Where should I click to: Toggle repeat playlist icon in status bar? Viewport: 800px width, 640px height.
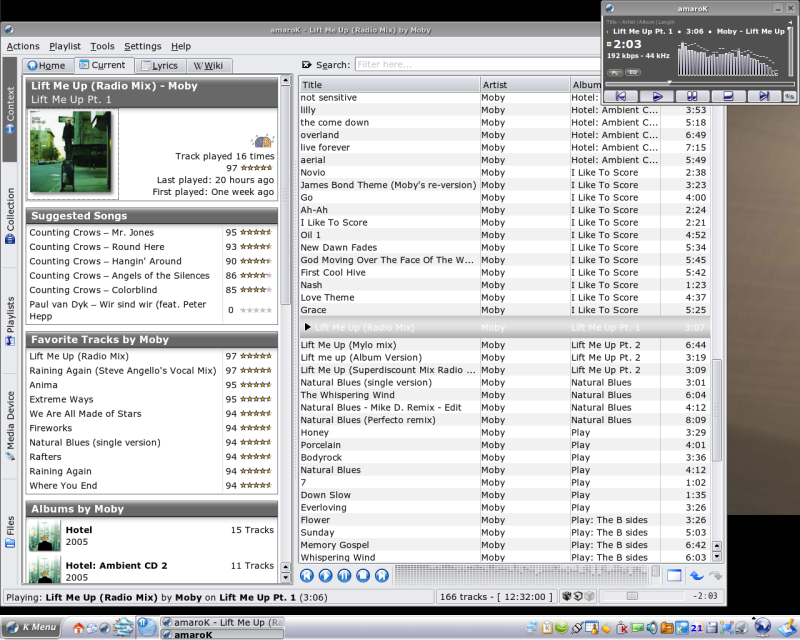click(x=578, y=596)
